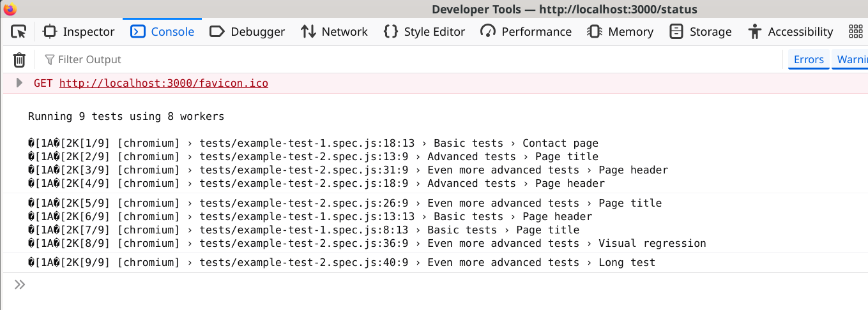Toggle the Errors filter button

(809, 59)
